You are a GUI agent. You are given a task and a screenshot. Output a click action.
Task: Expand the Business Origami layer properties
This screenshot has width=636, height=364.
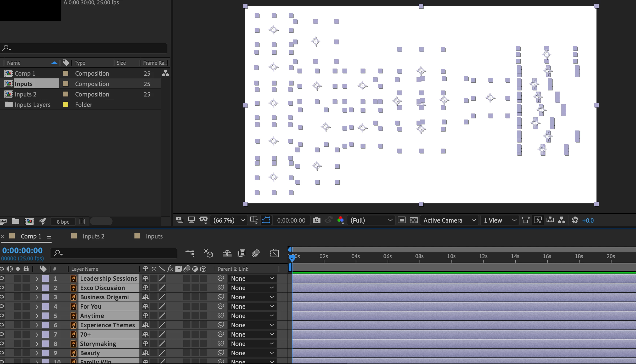tap(37, 297)
